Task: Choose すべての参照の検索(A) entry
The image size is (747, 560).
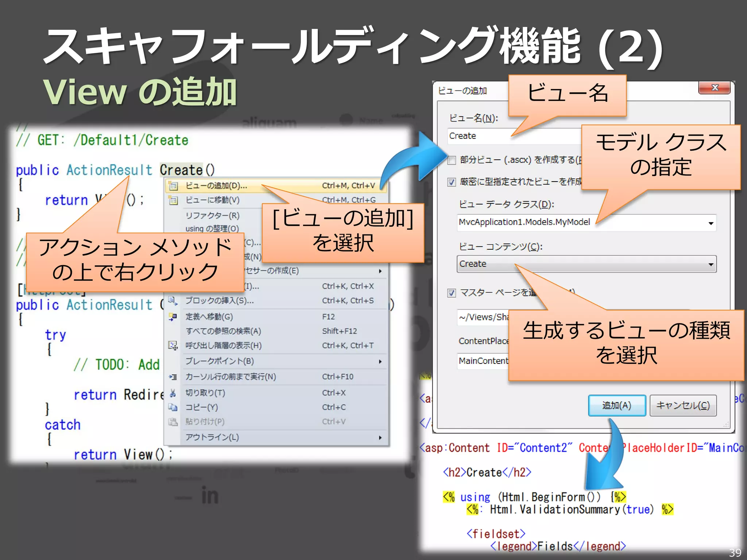Action: coord(276,331)
